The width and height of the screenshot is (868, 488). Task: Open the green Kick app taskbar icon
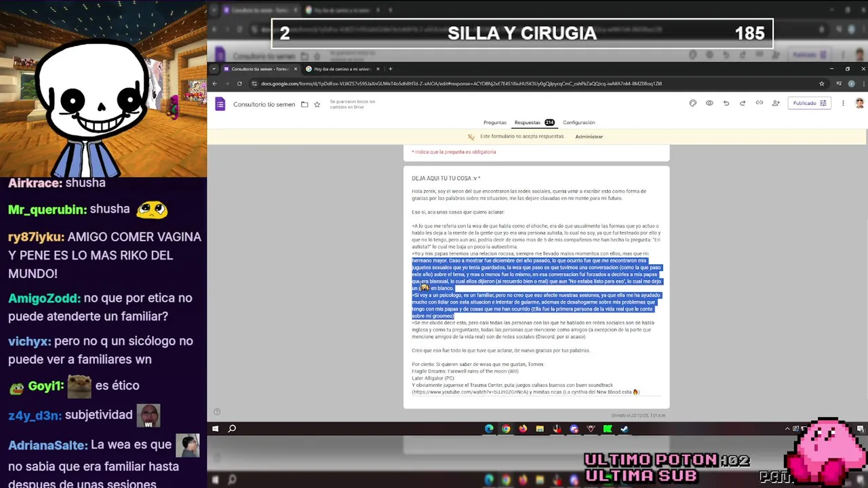tap(608, 428)
